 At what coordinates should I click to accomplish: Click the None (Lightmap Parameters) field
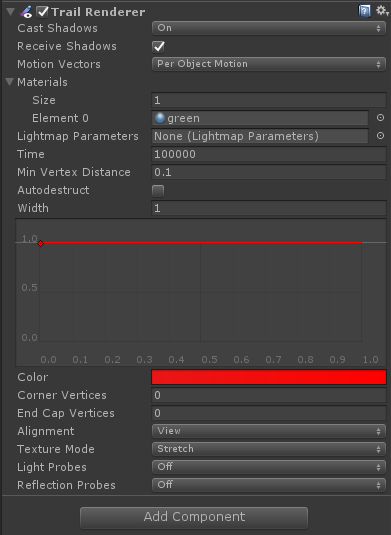[260, 136]
